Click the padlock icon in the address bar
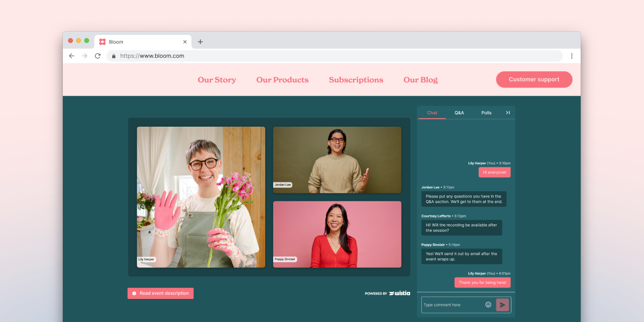The image size is (644, 322). 113,55
